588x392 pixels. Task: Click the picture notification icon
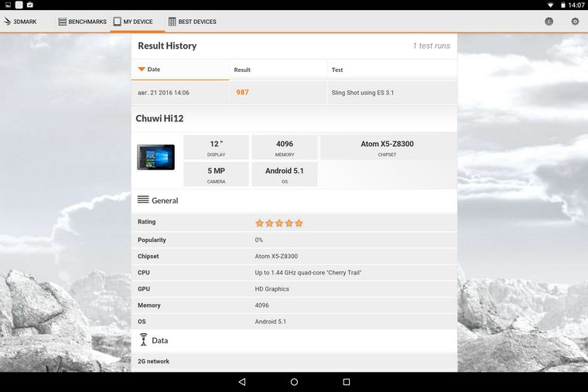[x=8, y=5]
